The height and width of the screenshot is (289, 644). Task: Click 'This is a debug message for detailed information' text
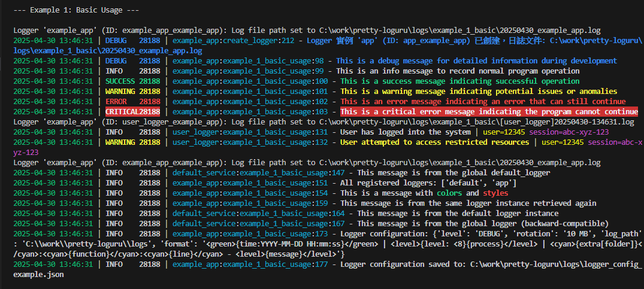[436, 61]
